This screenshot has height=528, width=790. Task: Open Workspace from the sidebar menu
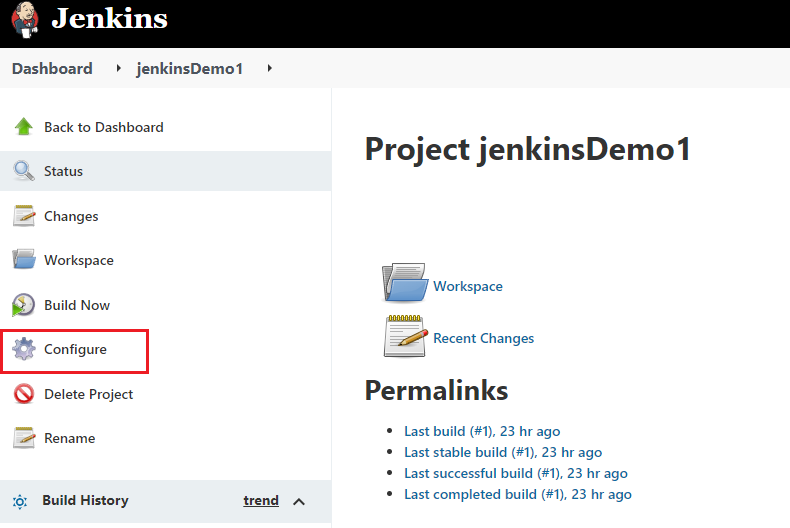coord(79,260)
